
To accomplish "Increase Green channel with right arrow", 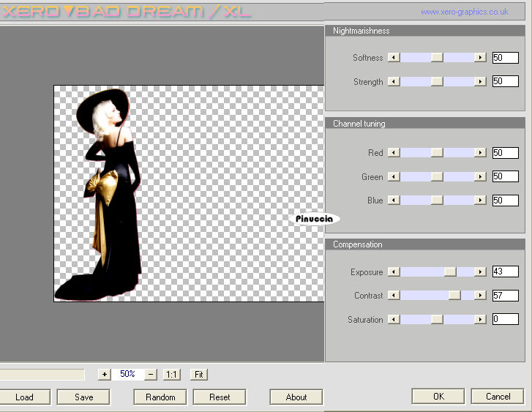I will point(481,176).
